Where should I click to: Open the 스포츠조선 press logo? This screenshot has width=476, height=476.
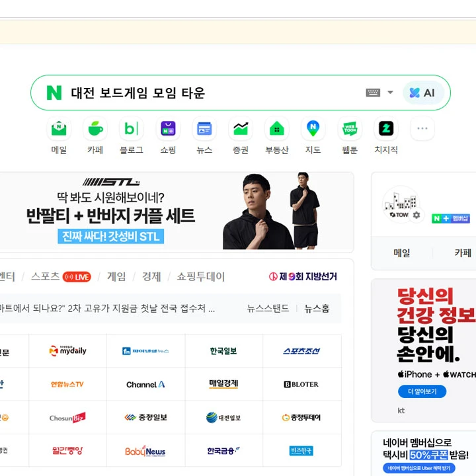point(301,350)
